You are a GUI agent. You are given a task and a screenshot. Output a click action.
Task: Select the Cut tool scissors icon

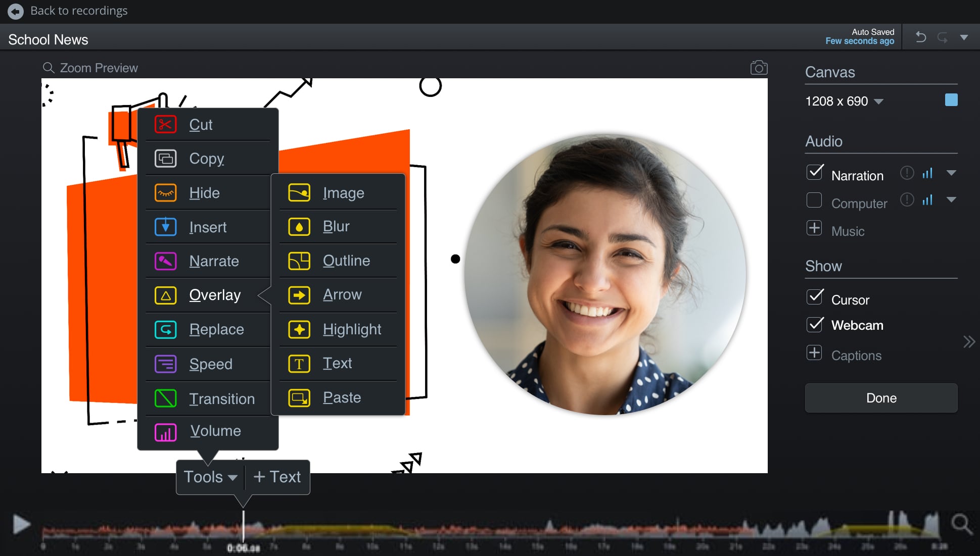(x=165, y=124)
